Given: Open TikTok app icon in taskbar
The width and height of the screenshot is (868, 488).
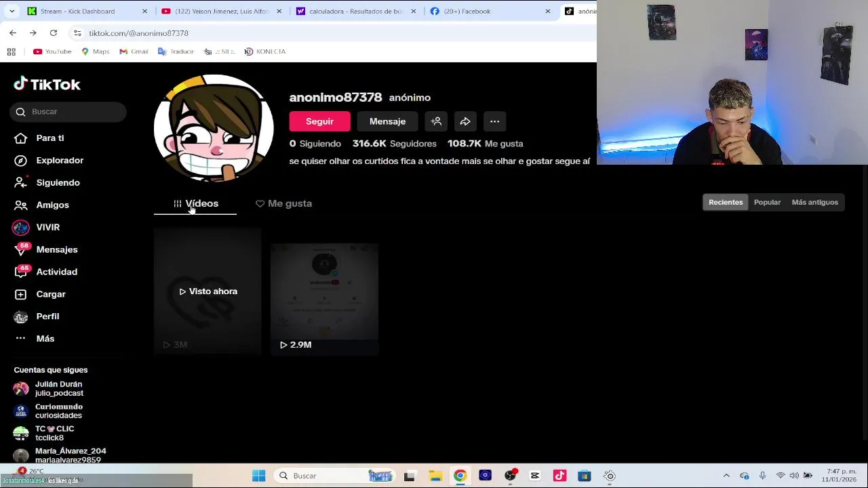Looking at the screenshot, I should [x=559, y=476].
